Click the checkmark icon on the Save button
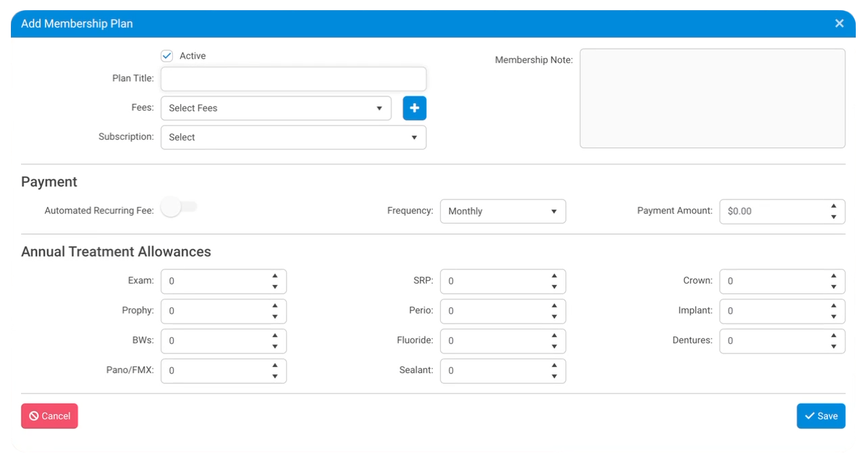This screenshot has height=462, width=868. pyautogui.click(x=809, y=416)
